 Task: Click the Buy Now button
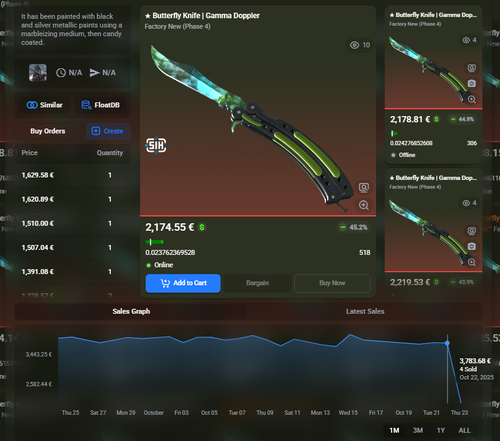pyautogui.click(x=332, y=283)
